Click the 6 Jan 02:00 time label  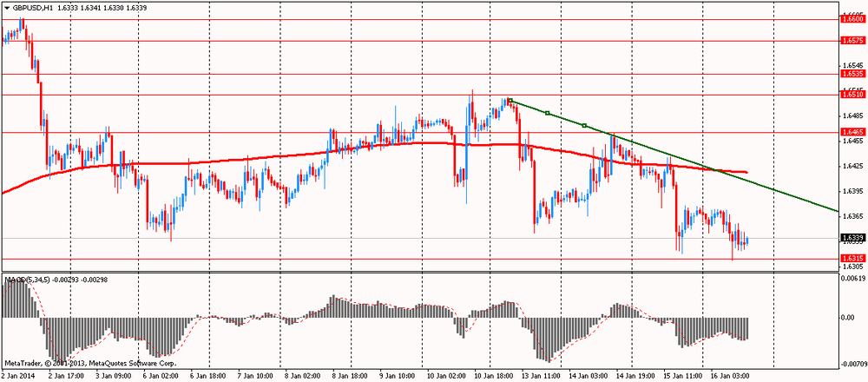[160, 375]
